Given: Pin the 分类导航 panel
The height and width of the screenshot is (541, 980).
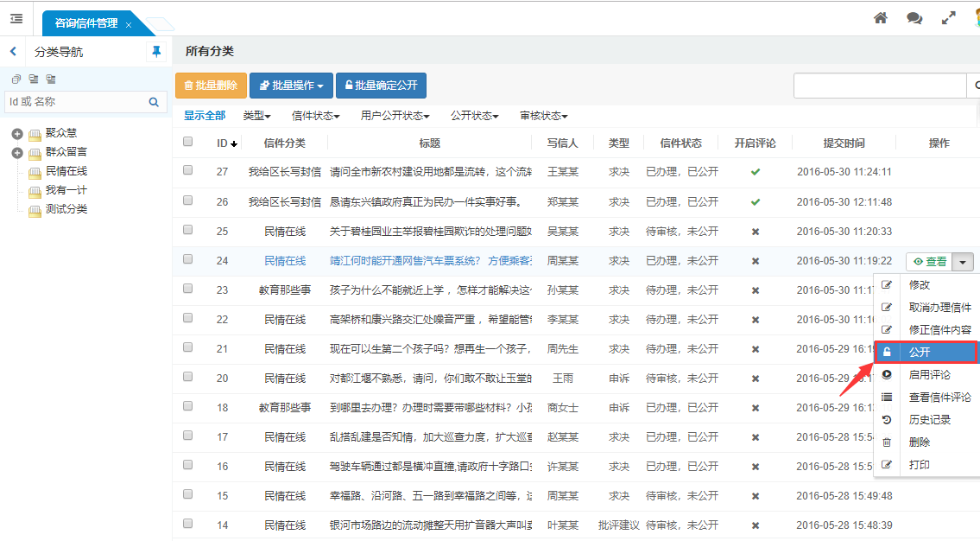Looking at the screenshot, I should click(156, 52).
